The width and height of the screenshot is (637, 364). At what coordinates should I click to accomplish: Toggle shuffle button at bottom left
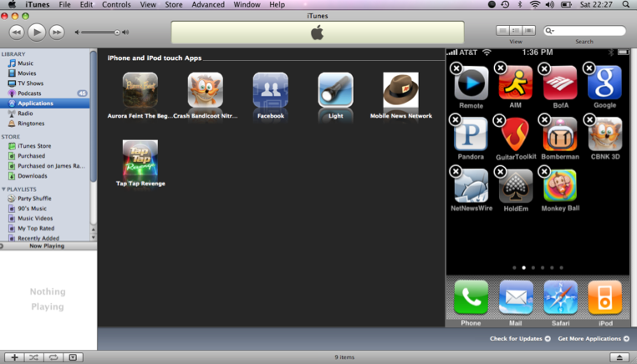coord(33,357)
